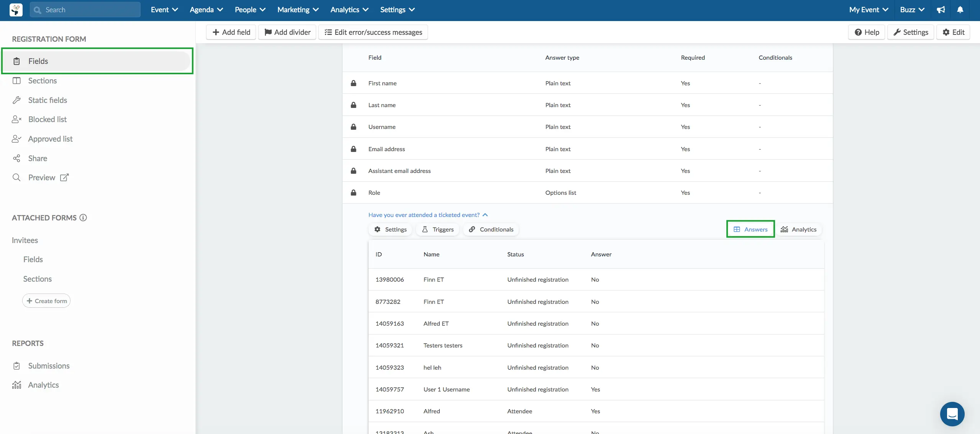This screenshot has width=980, height=434.
Task: Open the field Settings tab with gear
Action: (390, 229)
